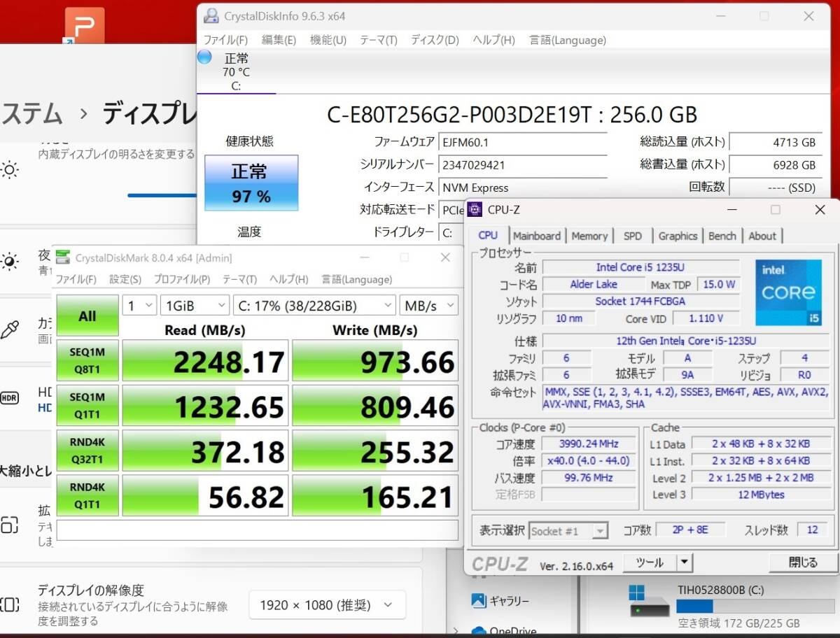Open the 1GiB test size dropdown

coord(194,306)
